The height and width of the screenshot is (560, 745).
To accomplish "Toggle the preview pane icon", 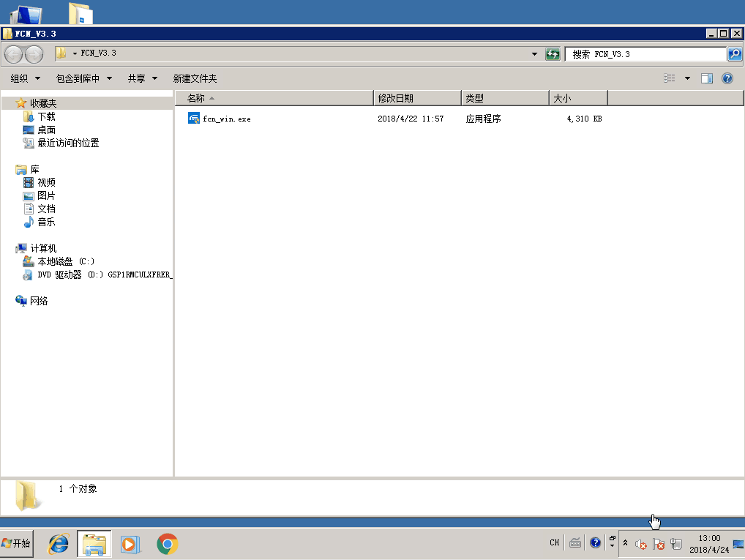I will pyautogui.click(x=706, y=78).
